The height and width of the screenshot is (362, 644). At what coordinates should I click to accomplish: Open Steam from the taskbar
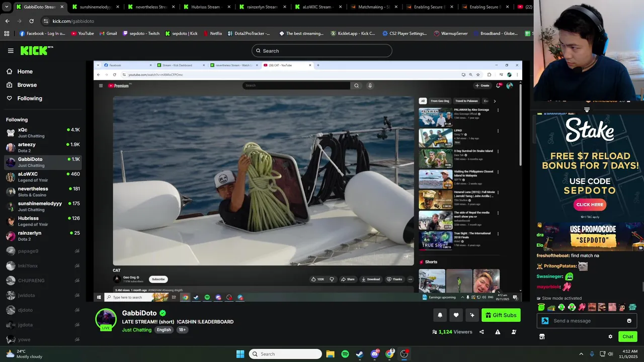pyautogui.click(x=359, y=354)
